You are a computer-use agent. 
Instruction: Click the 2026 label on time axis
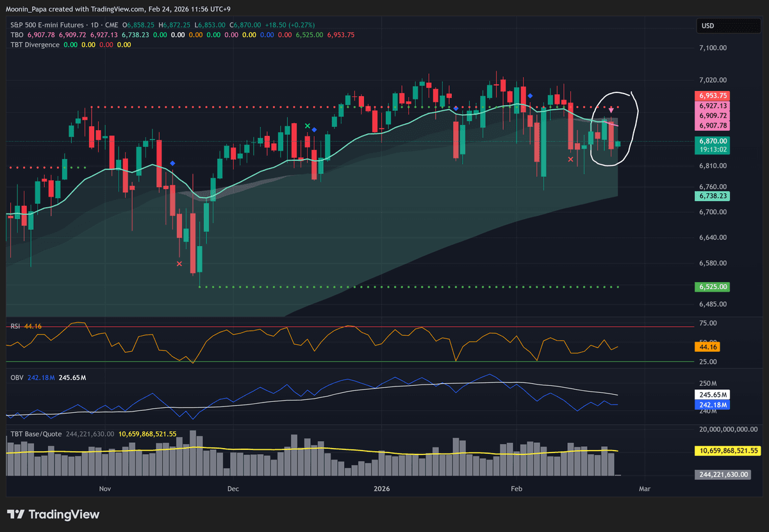382,488
